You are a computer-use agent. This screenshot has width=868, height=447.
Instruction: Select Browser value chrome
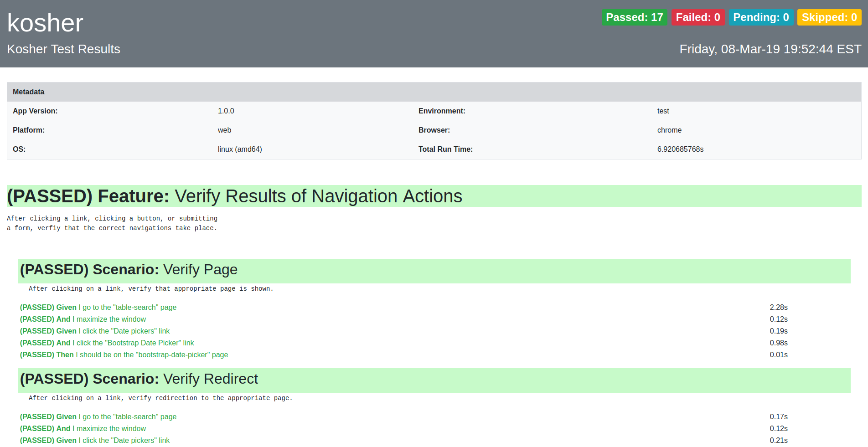click(x=669, y=130)
